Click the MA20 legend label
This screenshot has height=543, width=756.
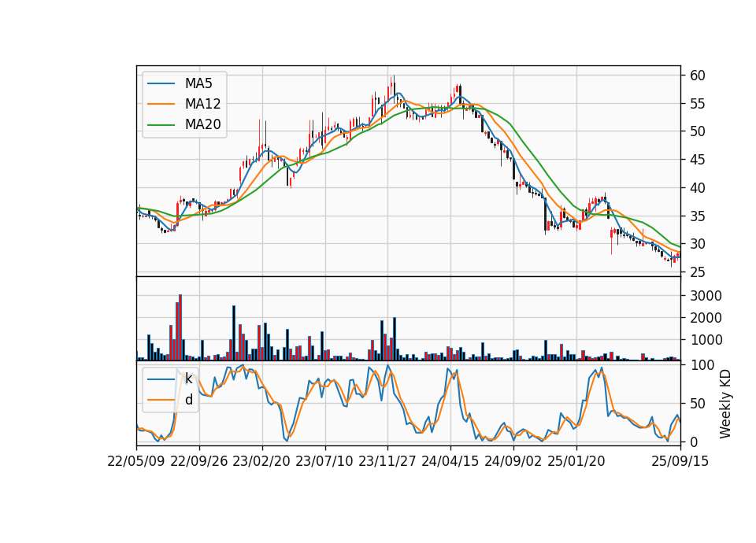[202, 124]
